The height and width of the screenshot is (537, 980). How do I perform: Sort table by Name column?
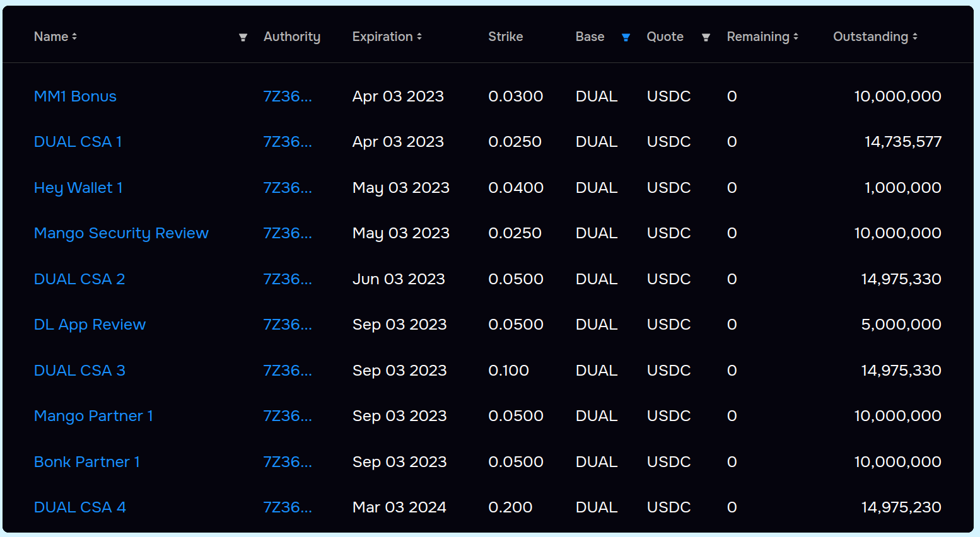click(x=55, y=37)
